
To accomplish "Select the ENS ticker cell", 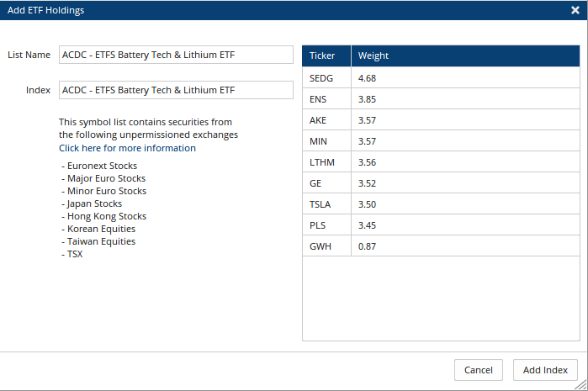I will pyautogui.click(x=326, y=99).
